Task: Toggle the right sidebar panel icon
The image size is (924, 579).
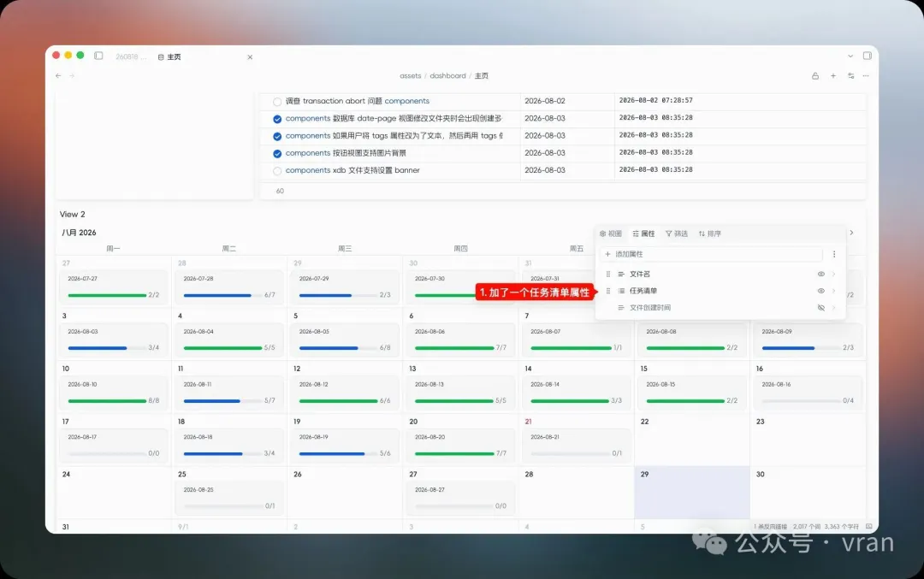Action: click(x=867, y=56)
